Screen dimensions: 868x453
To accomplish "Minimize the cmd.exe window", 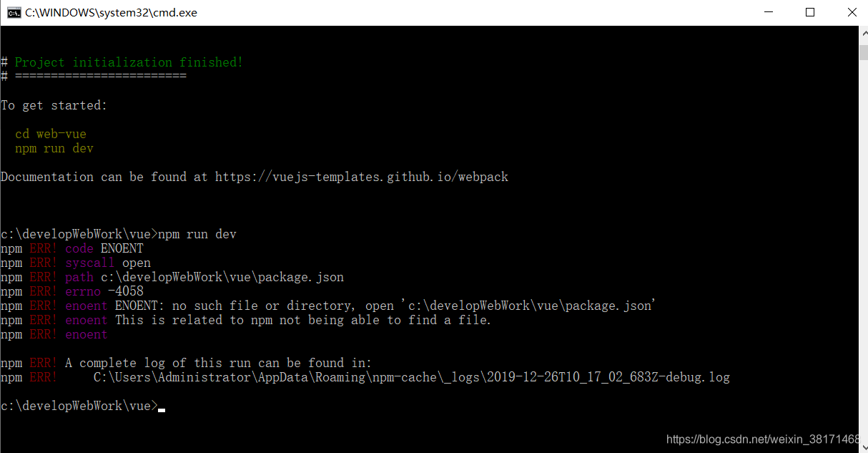I will 769,12.
